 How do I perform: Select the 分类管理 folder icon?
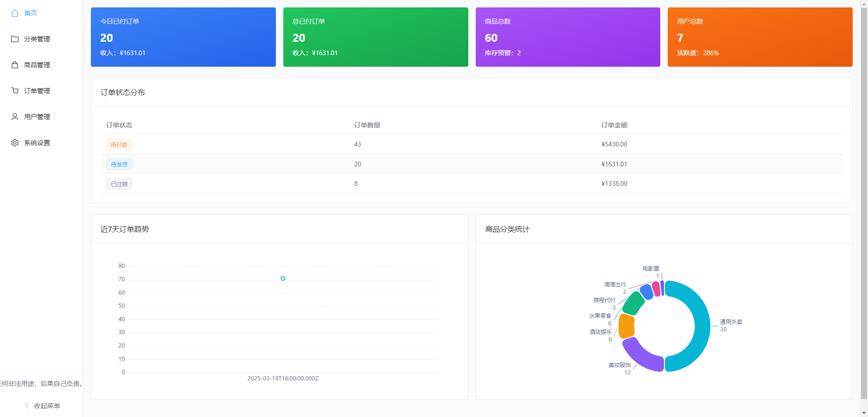pos(14,39)
